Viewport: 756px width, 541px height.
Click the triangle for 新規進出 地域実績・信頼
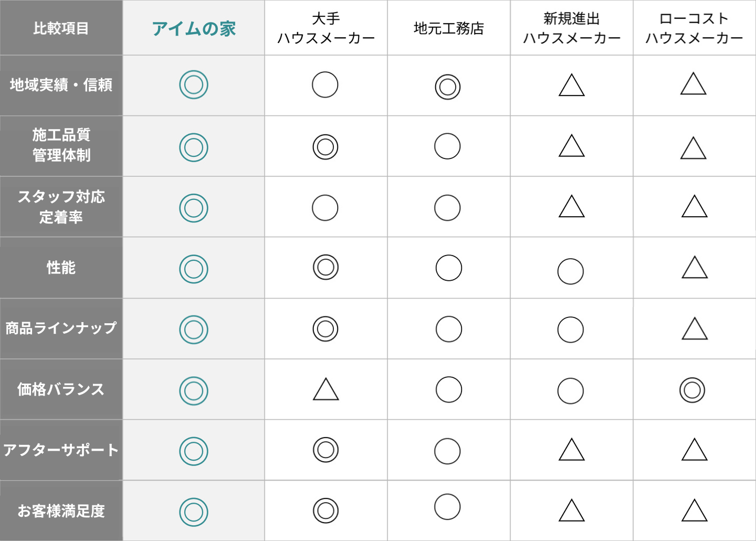571,86
